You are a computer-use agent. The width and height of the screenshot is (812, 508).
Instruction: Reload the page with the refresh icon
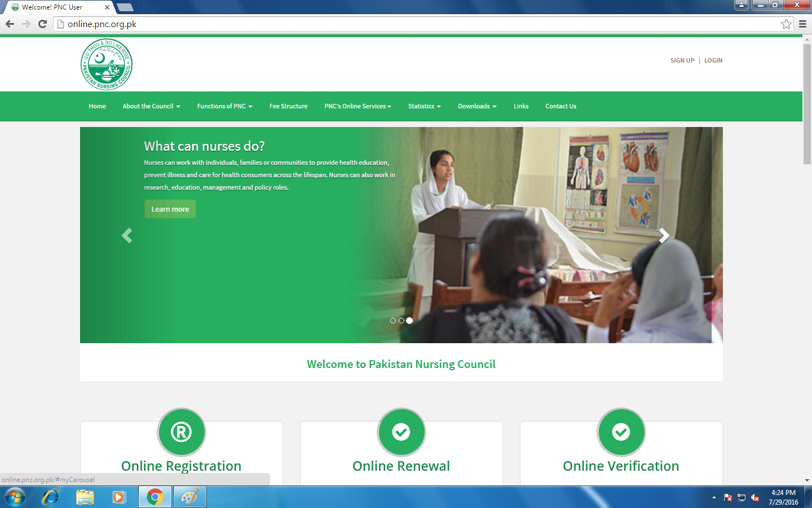coord(42,24)
